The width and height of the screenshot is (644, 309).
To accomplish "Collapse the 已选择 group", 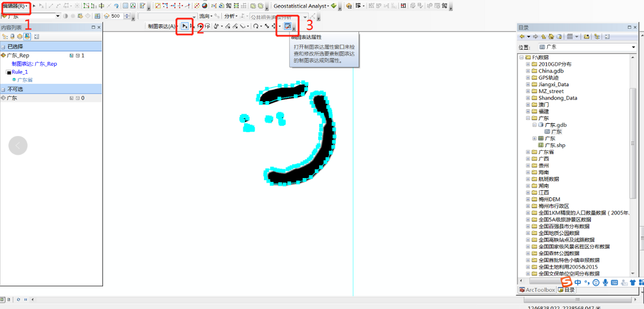I will tap(3, 46).
